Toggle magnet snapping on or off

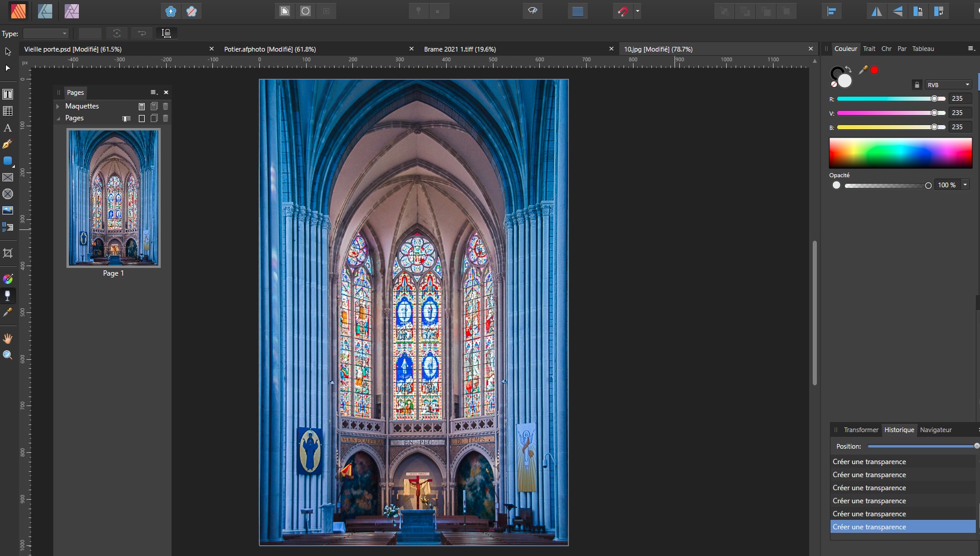click(x=622, y=11)
